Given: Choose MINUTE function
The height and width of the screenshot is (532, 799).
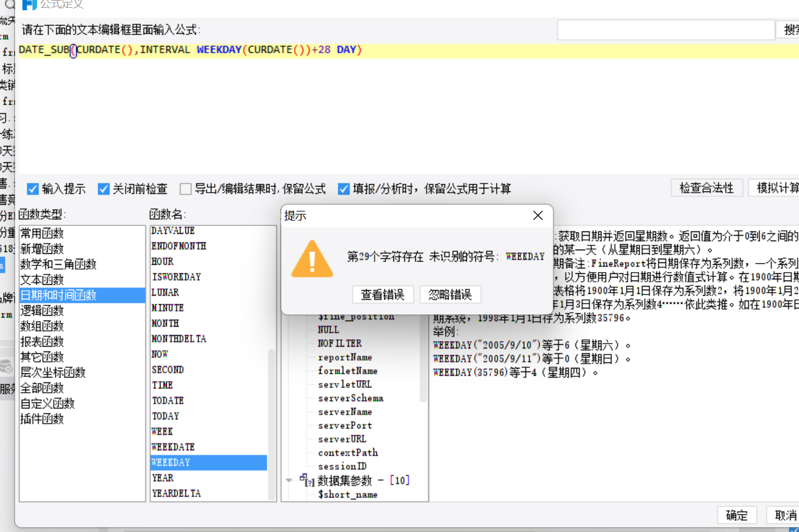Looking at the screenshot, I should 167,308.
